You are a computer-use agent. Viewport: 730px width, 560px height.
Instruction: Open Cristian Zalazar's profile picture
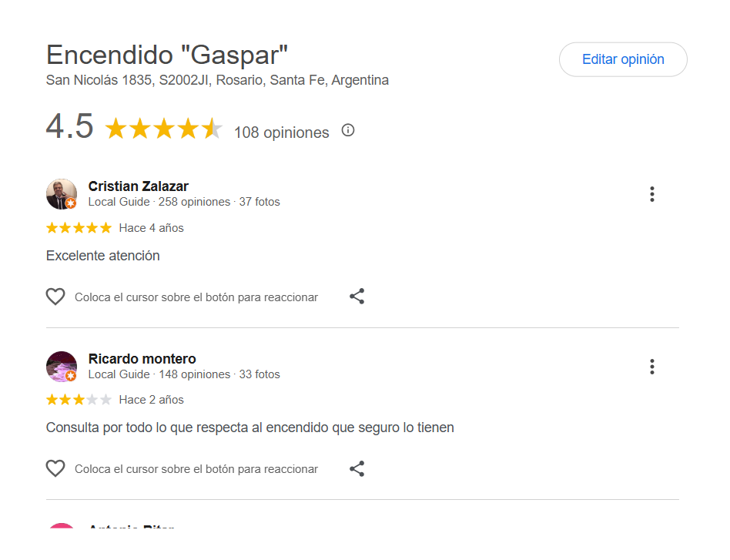point(62,194)
